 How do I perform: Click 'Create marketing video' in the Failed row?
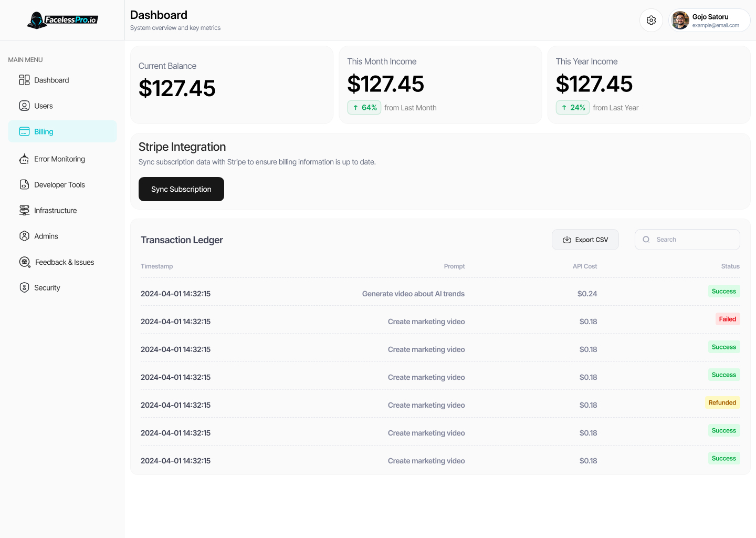[426, 322]
